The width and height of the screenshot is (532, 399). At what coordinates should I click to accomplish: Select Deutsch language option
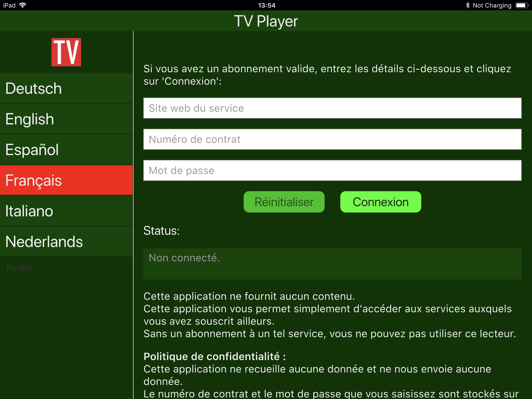(66, 88)
